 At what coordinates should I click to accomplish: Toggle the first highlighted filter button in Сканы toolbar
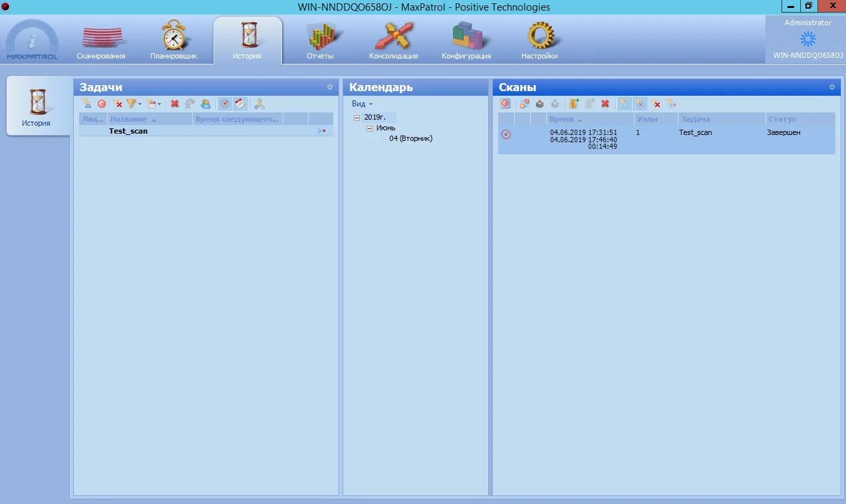(x=625, y=104)
